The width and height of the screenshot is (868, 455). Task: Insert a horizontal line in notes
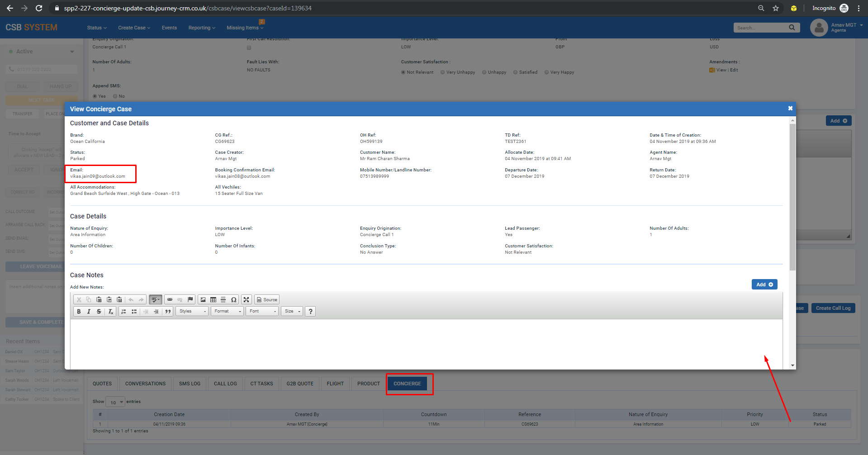(223, 299)
